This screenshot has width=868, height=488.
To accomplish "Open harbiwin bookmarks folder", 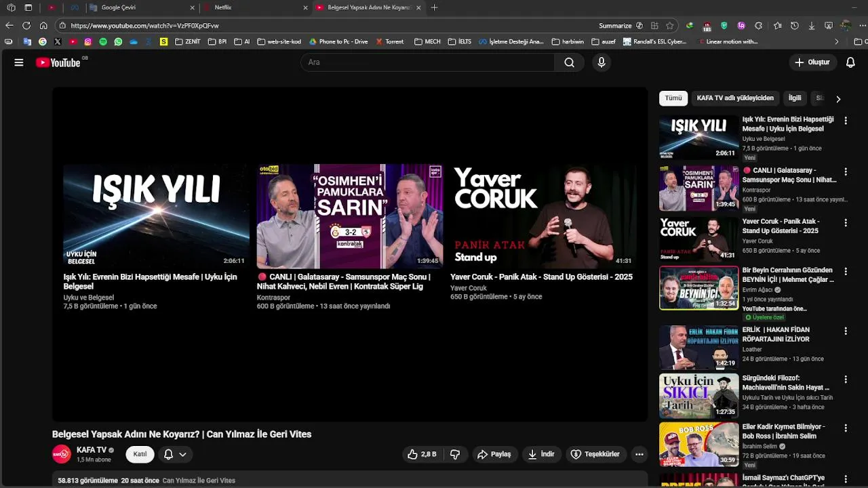I will (x=568, y=41).
